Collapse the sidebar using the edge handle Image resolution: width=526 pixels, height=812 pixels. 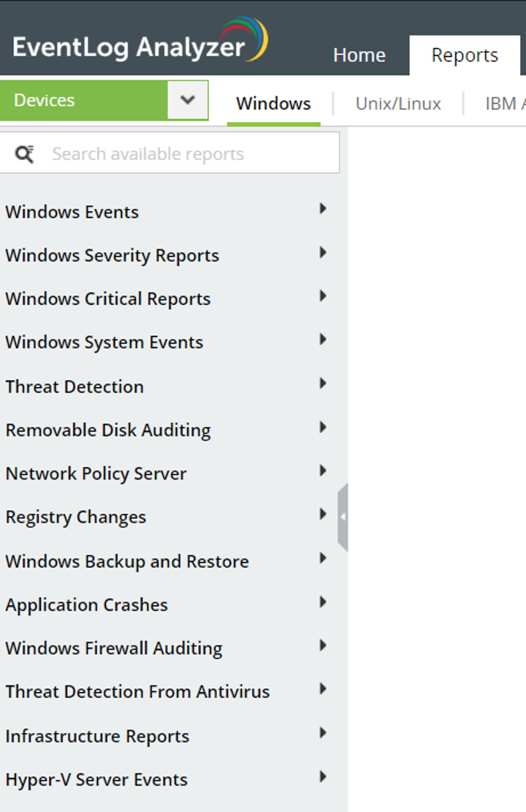click(342, 516)
